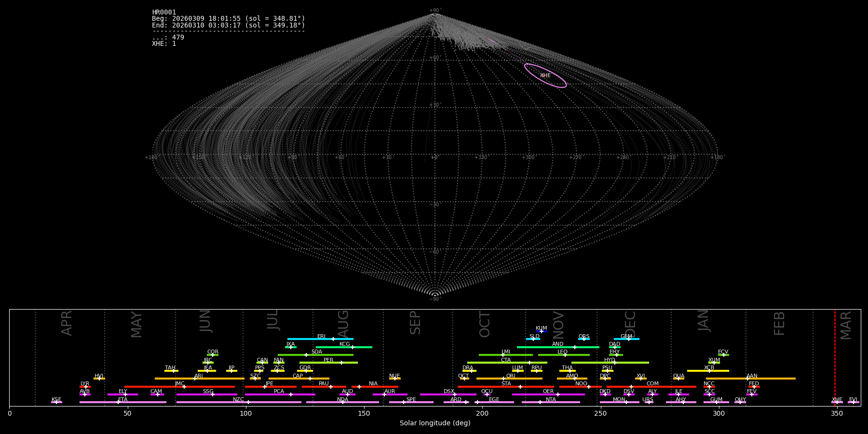Image resolution: width=868 pixels, height=434 pixels.
Task: Click the KSE shower label
Action: (56, 400)
